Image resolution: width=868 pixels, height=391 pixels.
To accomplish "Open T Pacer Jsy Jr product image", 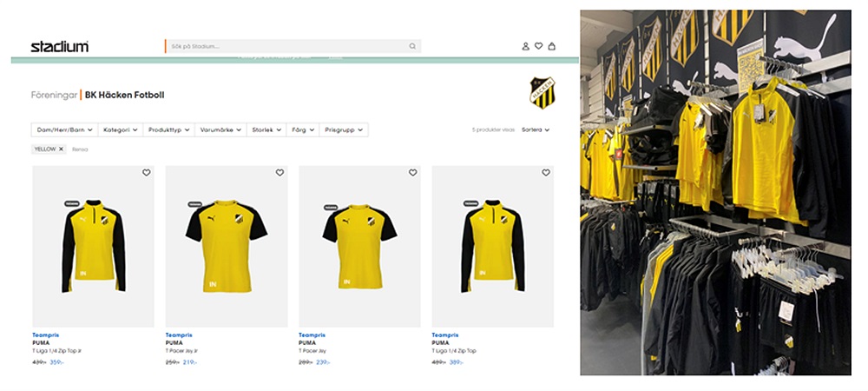I will (227, 246).
